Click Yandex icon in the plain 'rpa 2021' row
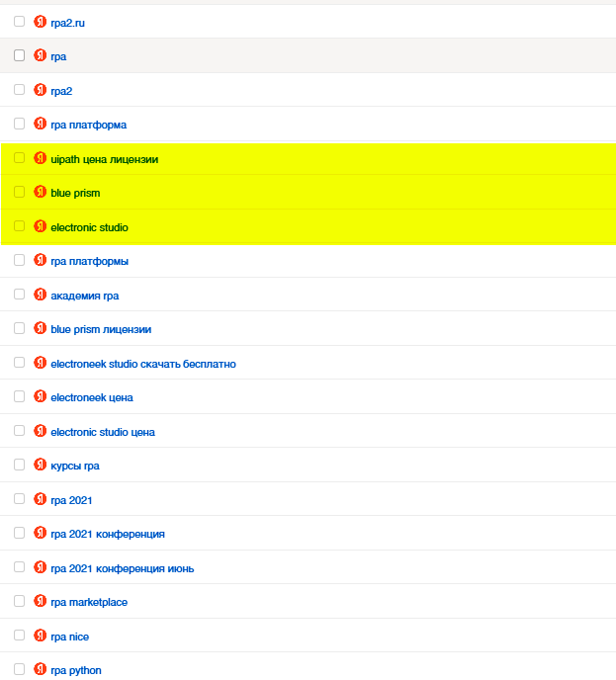Screen dimensions: 616x680 [40, 499]
